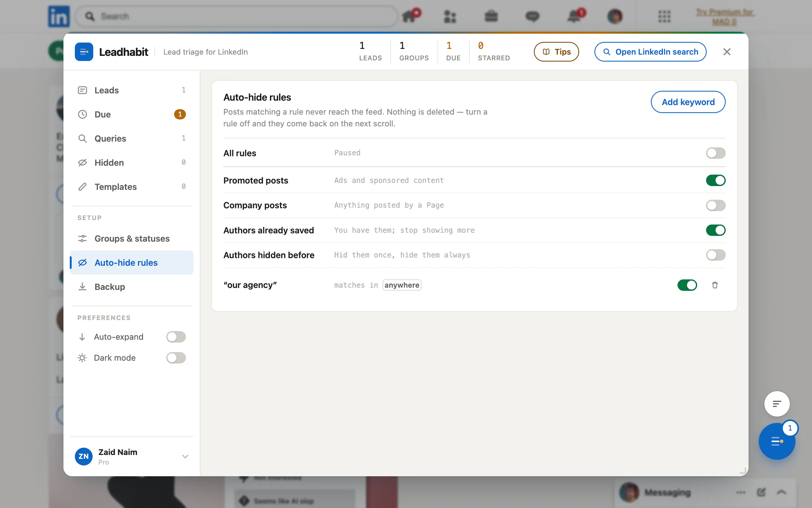Screen dimensions: 812x508
Task: Open LinkedIn Jobs briefcase icon
Action: coord(491,16)
